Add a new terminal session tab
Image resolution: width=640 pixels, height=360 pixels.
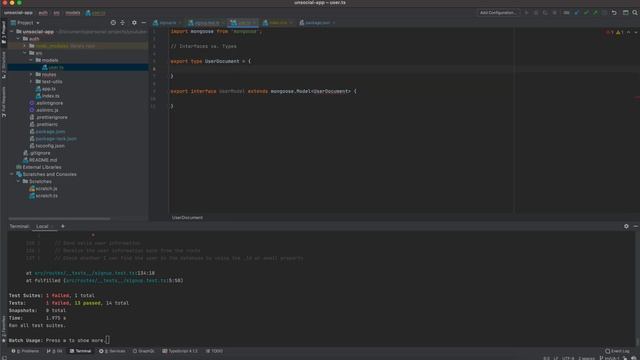coord(62,226)
